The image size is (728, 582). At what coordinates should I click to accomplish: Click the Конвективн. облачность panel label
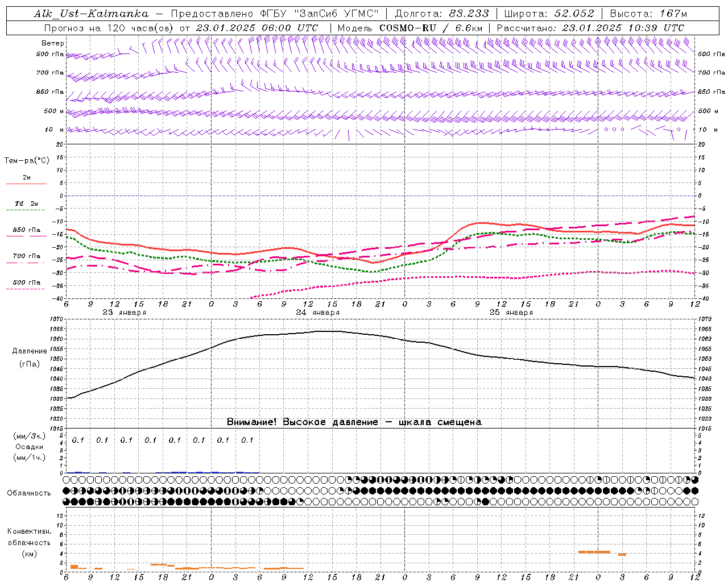[x=29, y=537]
